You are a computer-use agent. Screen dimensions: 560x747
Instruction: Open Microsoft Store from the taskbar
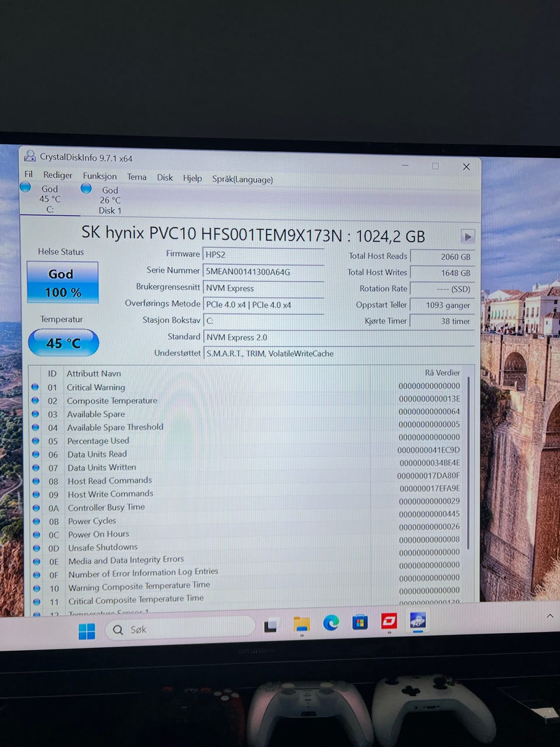pyautogui.click(x=360, y=623)
